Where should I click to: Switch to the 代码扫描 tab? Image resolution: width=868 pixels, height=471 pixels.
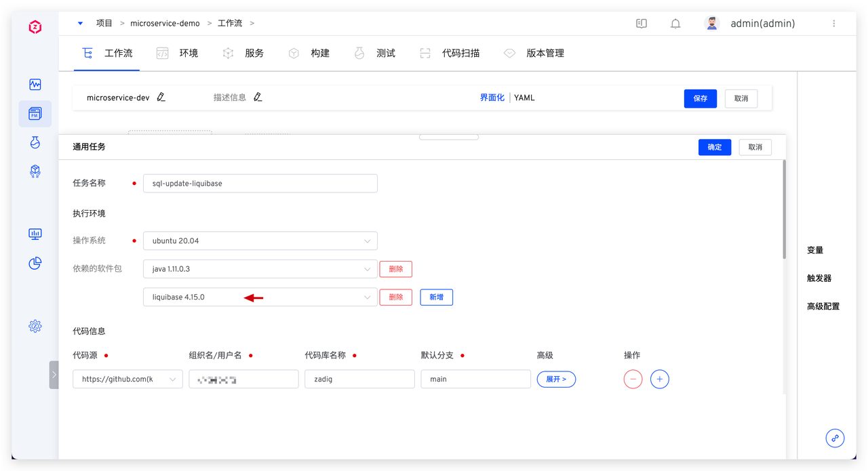pyautogui.click(x=450, y=53)
